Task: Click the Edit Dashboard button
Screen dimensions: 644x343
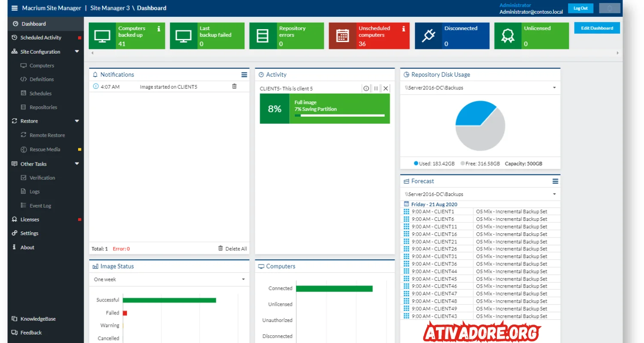Action: pos(597,28)
